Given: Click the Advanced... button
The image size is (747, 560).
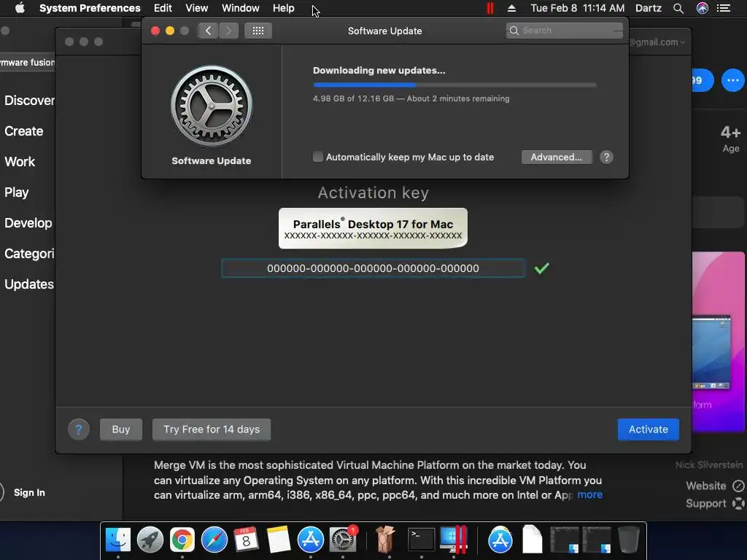Looking at the screenshot, I should [x=557, y=157].
